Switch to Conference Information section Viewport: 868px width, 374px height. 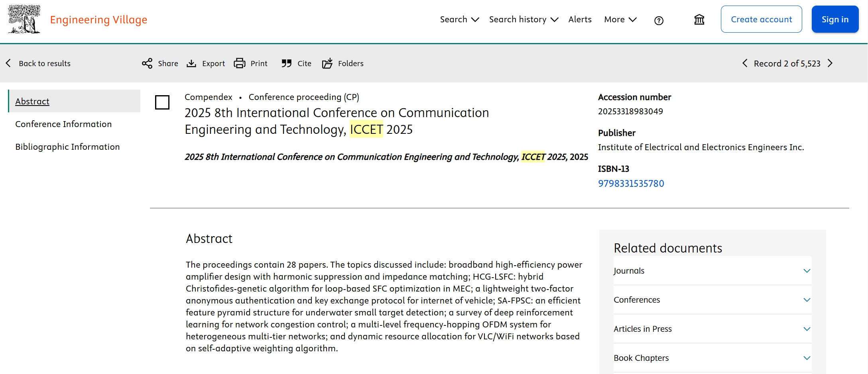point(63,124)
